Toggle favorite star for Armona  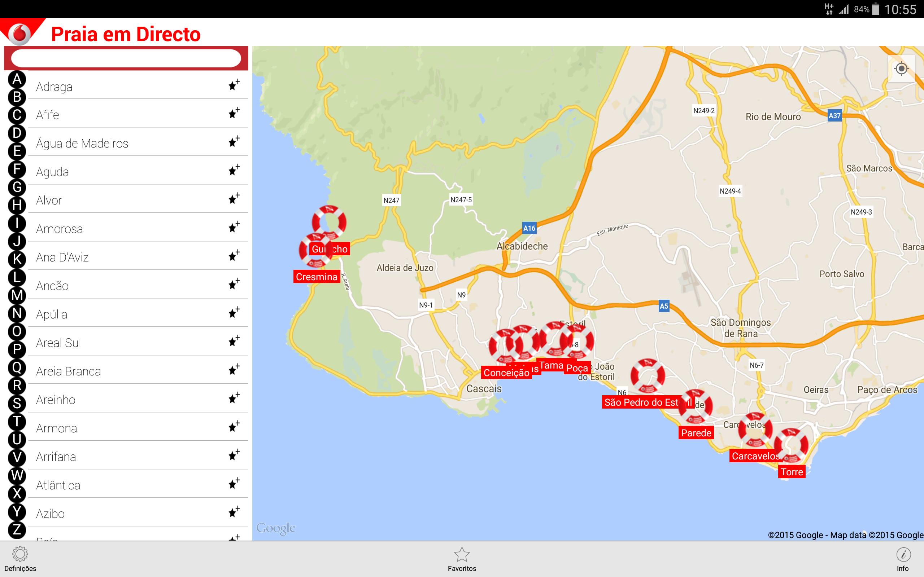tap(234, 426)
